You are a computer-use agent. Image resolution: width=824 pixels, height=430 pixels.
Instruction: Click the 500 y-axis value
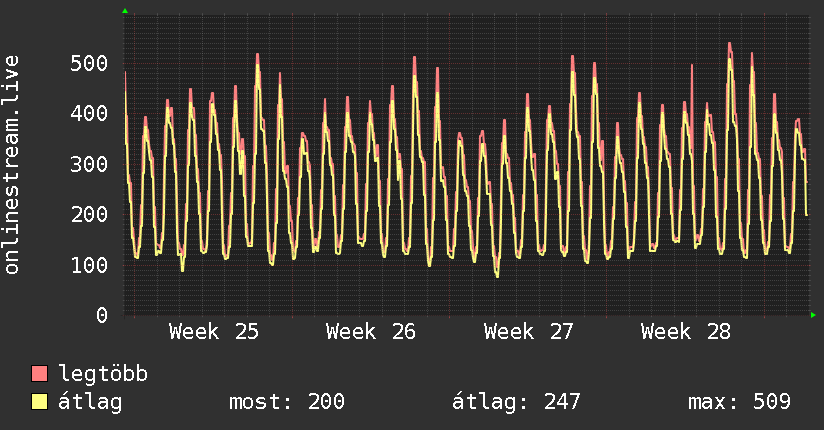89,63
